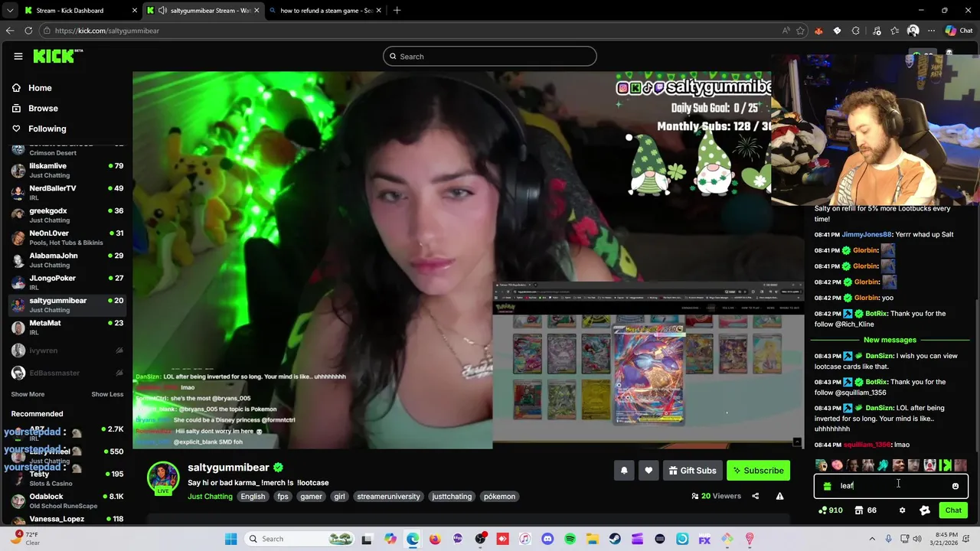Screen dimensions: 980x551
Task: Open the star badge icon beside Chat button
Action: click(925, 510)
